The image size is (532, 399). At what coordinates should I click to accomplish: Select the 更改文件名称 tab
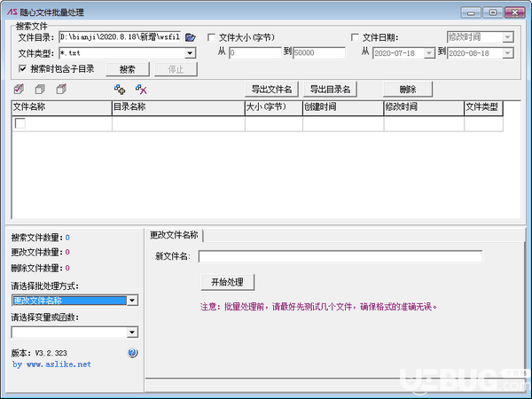(x=174, y=235)
